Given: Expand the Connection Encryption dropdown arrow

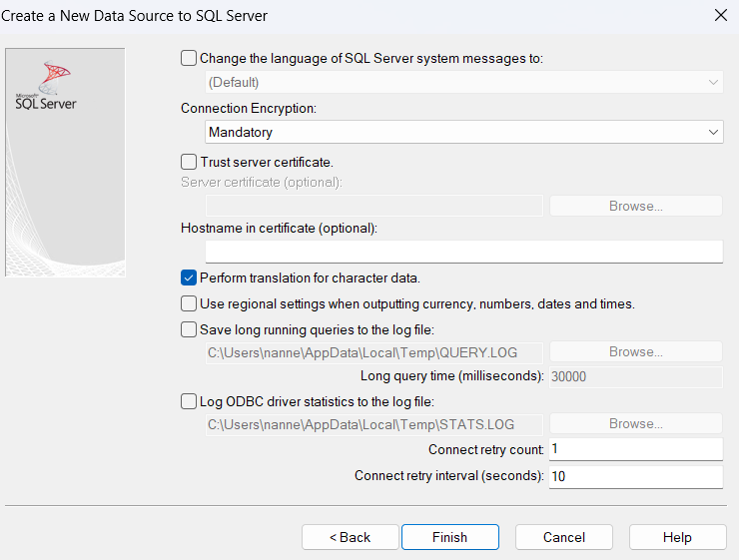Looking at the screenshot, I should 713,133.
